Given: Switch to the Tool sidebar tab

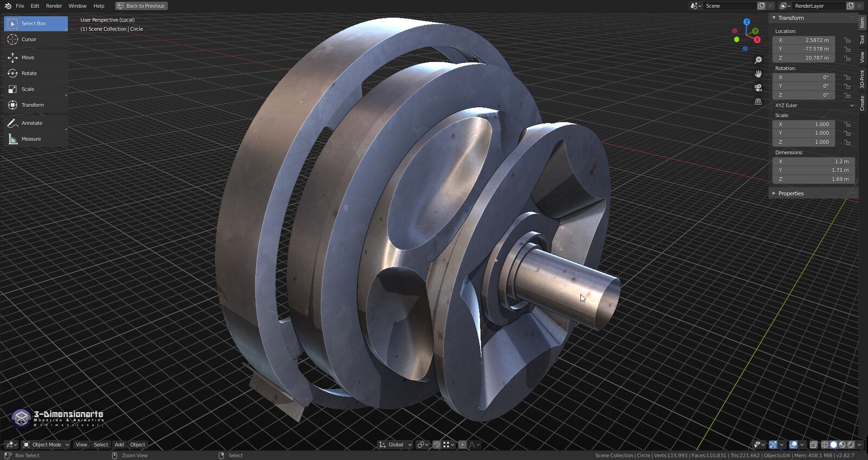Looking at the screenshot, I should tap(862, 40).
